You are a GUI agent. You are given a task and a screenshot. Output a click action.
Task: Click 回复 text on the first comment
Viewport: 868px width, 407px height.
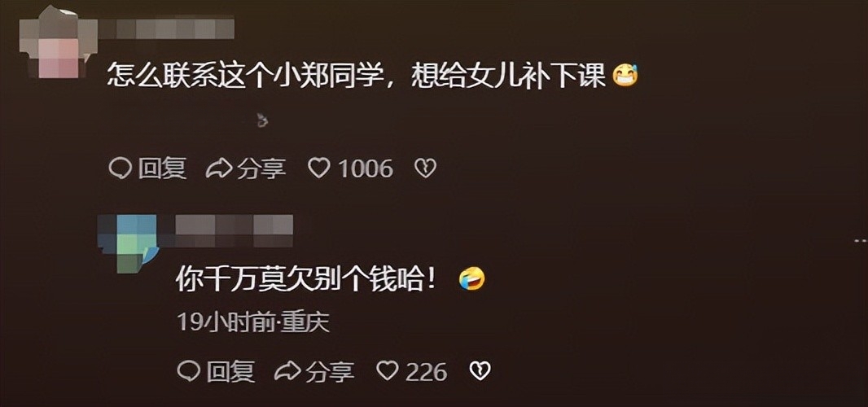pos(162,168)
